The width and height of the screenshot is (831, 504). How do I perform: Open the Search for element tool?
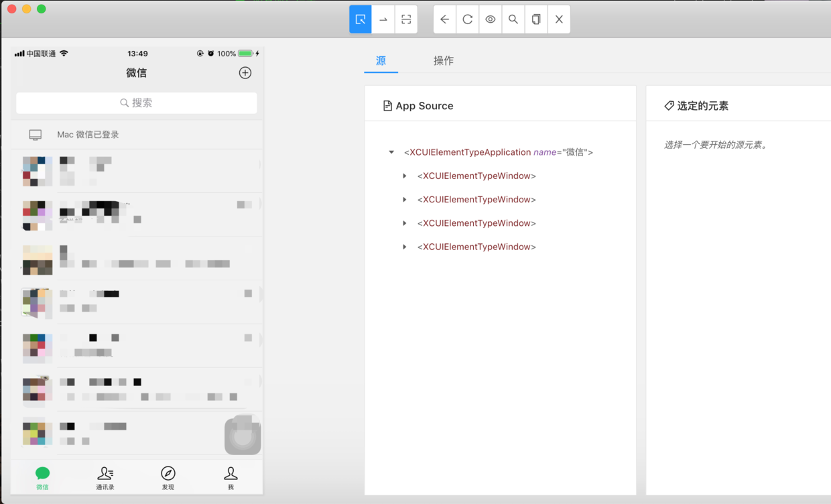coord(513,19)
